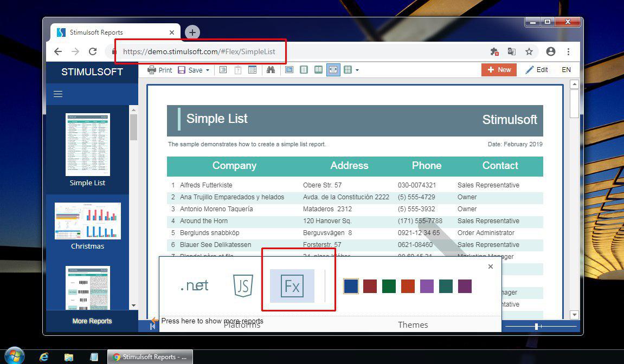The height and width of the screenshot is (364, 624).
Task: Click the red New button
Action: click(x=499, y=70)
